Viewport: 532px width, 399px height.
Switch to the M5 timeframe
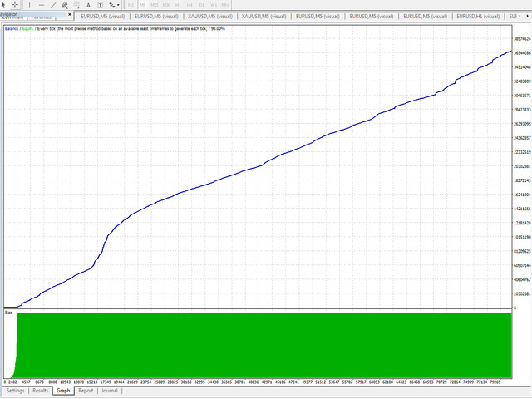[142, 5]
